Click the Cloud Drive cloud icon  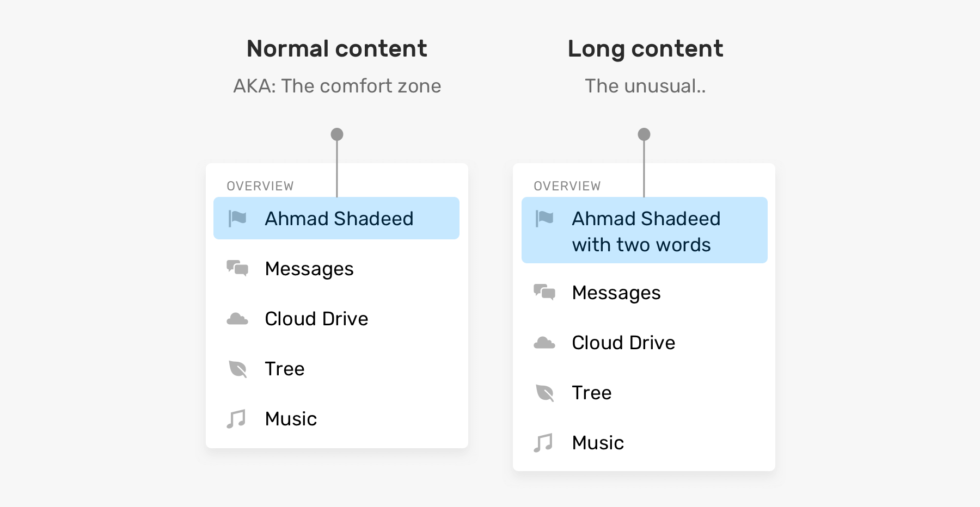[237, 318]
